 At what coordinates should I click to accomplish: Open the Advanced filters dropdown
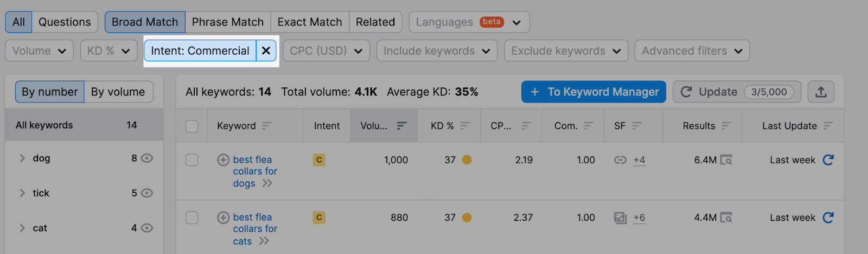(x=692, y=51)
